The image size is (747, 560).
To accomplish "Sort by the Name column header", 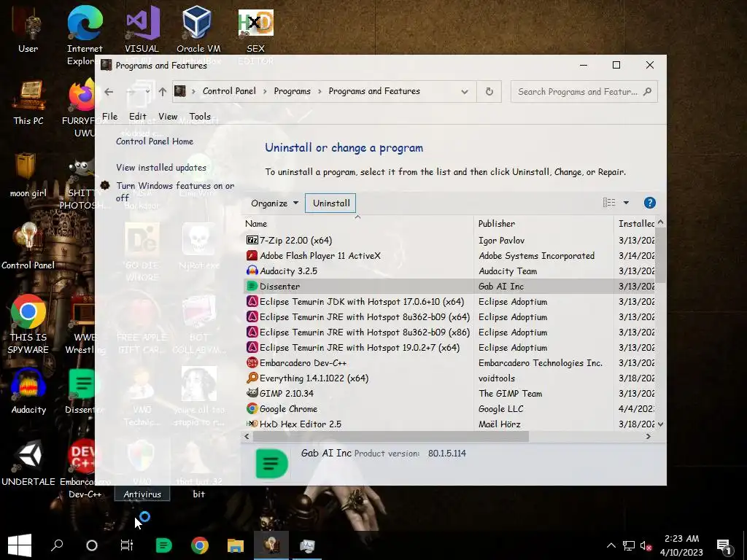I will tap(357, 224).
